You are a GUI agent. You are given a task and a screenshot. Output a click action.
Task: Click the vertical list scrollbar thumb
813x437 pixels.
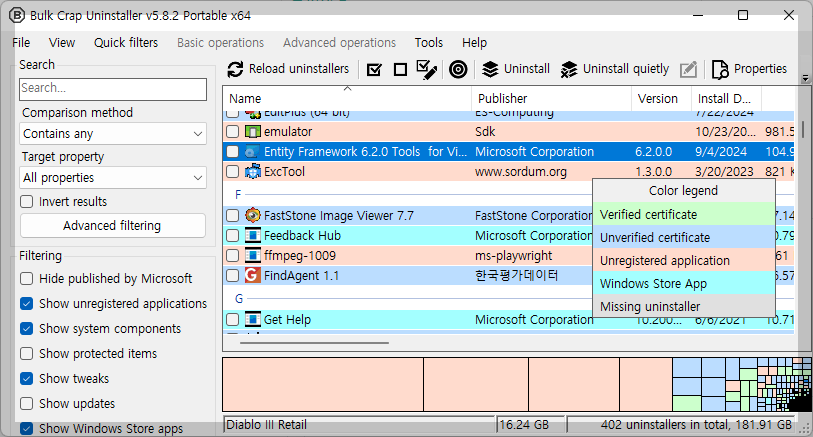click(x=803, y=129)
